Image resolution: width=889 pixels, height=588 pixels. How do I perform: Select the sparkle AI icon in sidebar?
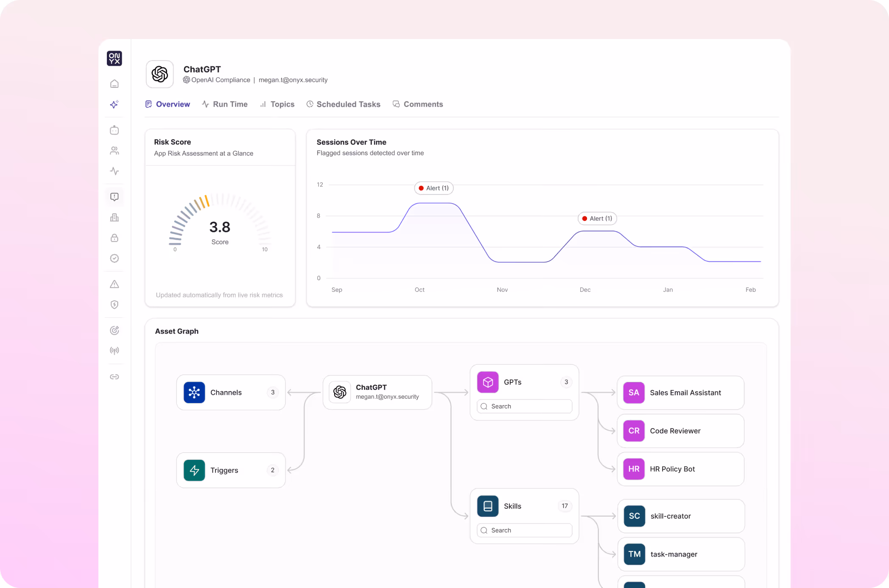(x=115, y=104)
